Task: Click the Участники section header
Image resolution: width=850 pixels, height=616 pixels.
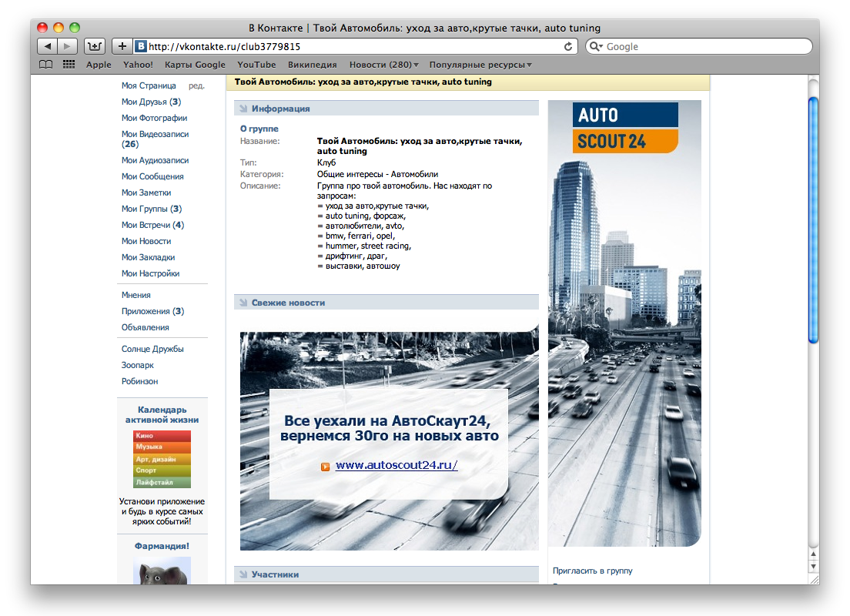Action: click(387, 574)
